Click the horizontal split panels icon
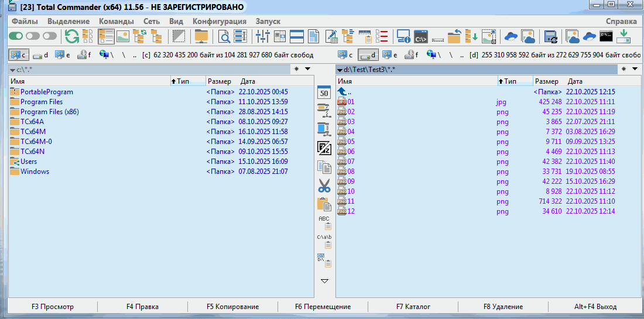 click(297, 36)
